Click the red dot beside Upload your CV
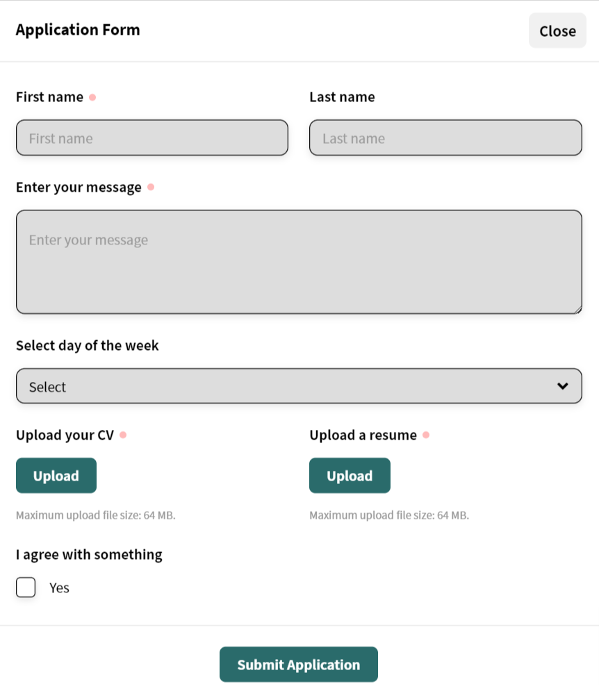 [123, 435]
